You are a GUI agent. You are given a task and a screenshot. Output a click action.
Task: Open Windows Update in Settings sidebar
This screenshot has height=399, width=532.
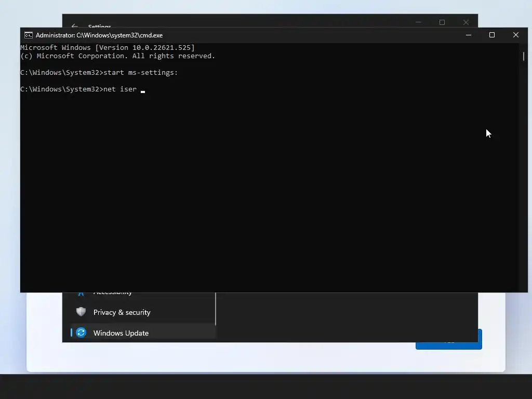click(142, 333)
